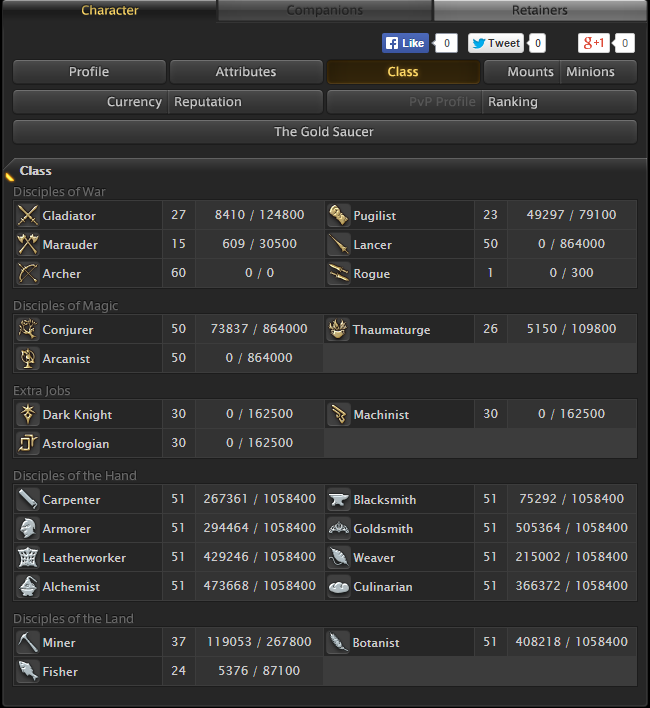Viewport: 650px width, 708px height.
Task: Open the Currency page
Action: 90,102
